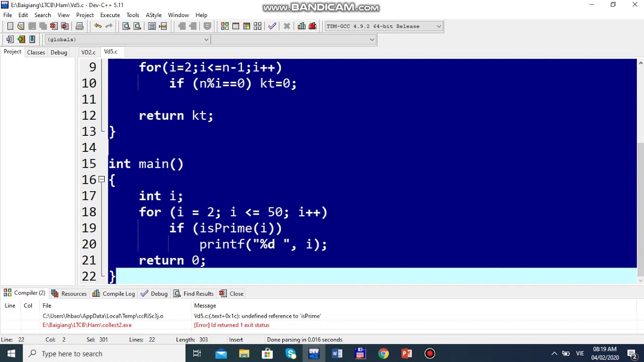Print the file with the printer icon
Viewport: 644px width, 362px height.
click(79, 26)
